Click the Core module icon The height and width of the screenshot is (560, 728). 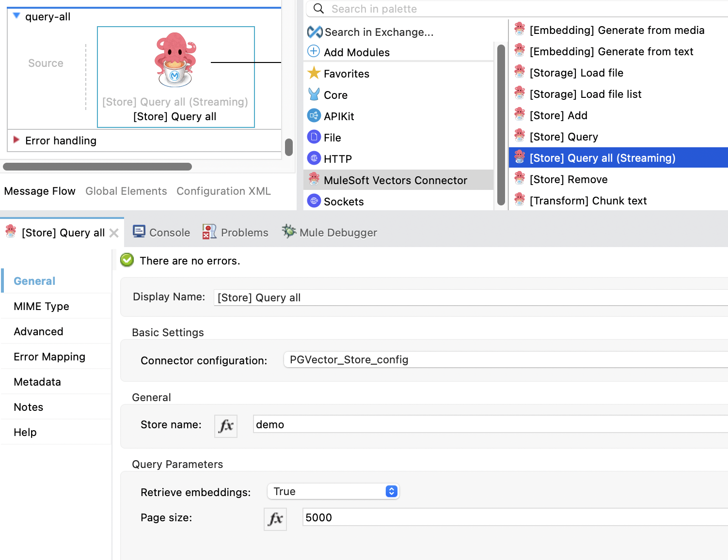point(314,94)
